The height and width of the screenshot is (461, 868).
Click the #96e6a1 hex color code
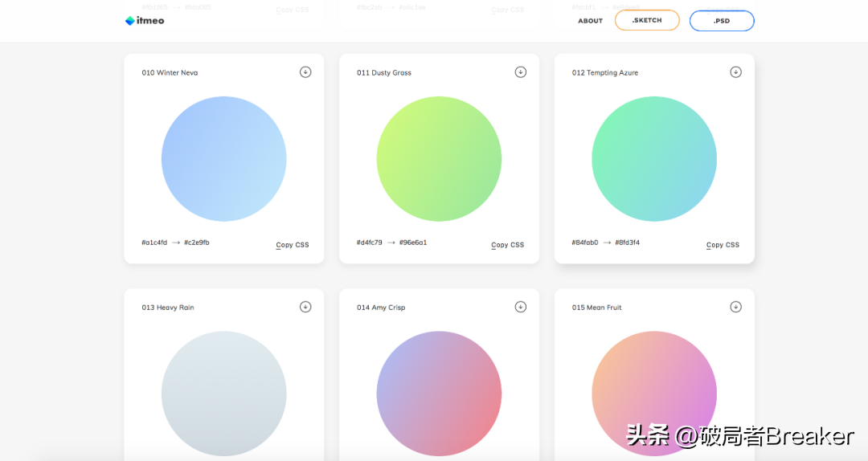pos(413,243)
